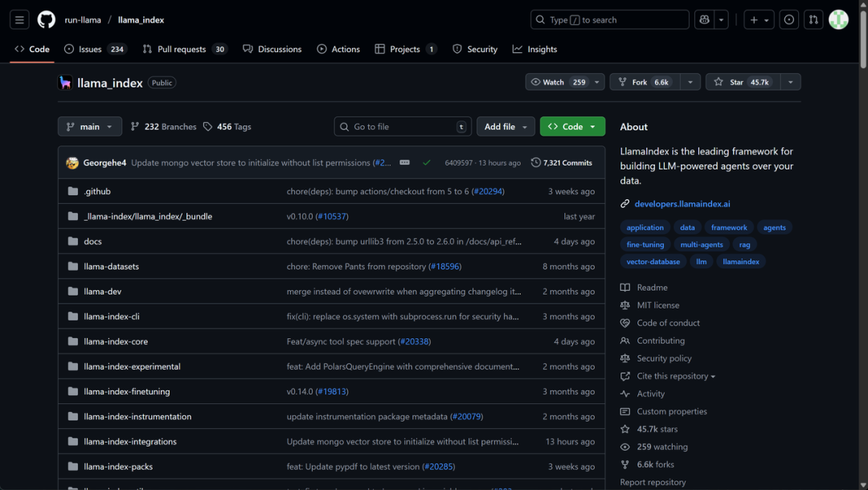Open the Star lists dropdown arrow
Screen dimensions: 868x490
(x=791, y=82)
